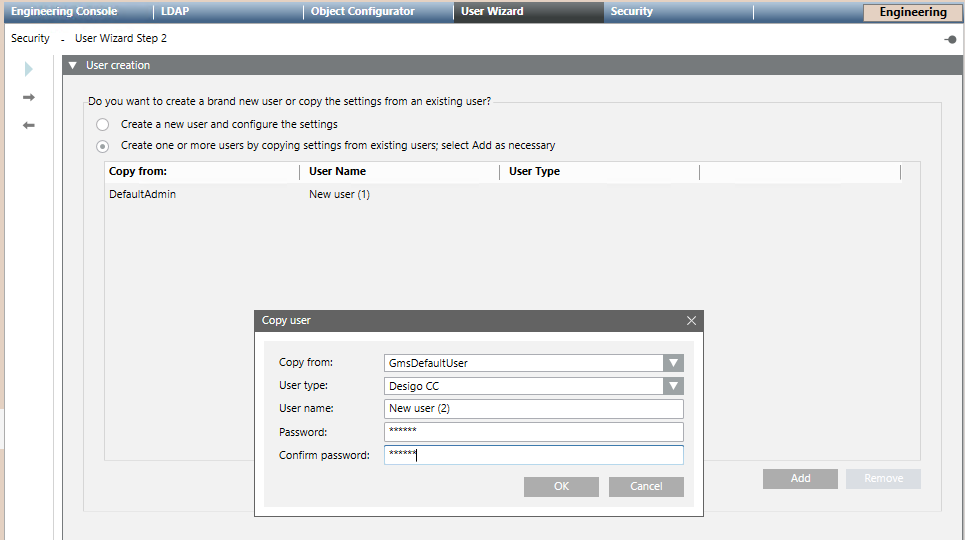Click the left arrow previous-step icon
Viewport: 965px width, 540px height.
point(29,125)
